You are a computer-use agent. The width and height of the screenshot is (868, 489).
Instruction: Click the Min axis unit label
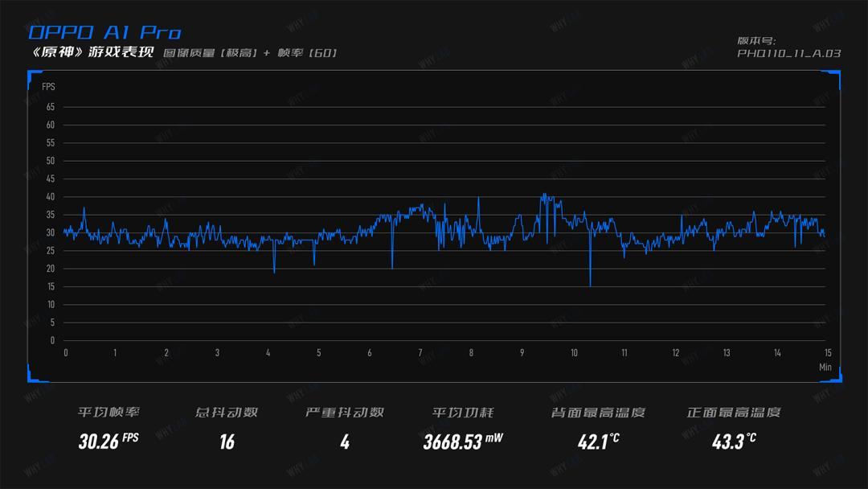pos(825,367)
